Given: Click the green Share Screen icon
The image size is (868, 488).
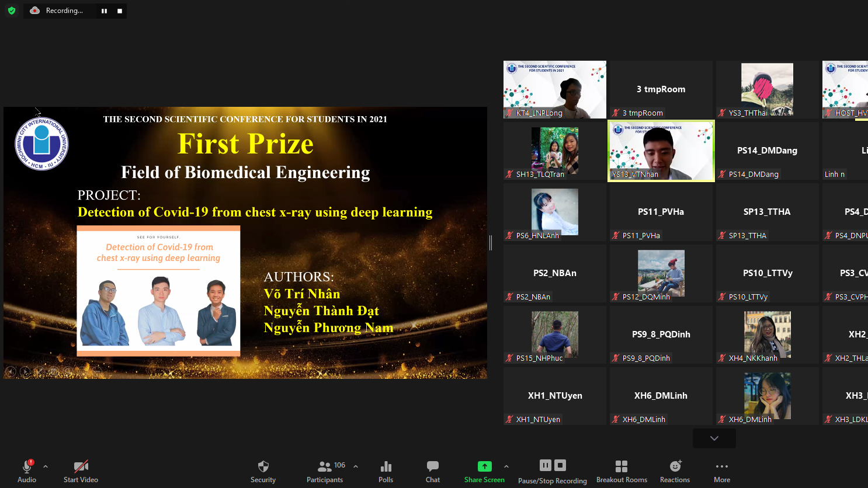Looking at the screenshot, I should [x=484, y=466].
